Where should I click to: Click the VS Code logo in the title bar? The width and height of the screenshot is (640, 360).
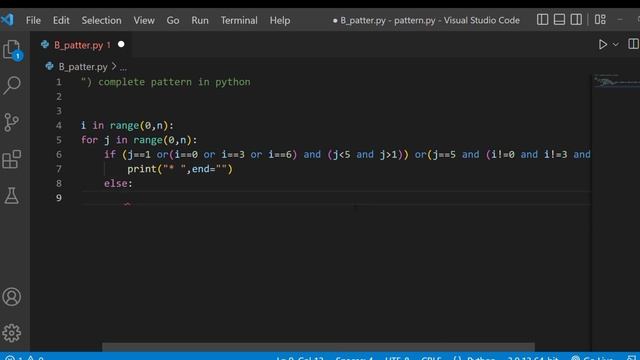pos(7,20)
